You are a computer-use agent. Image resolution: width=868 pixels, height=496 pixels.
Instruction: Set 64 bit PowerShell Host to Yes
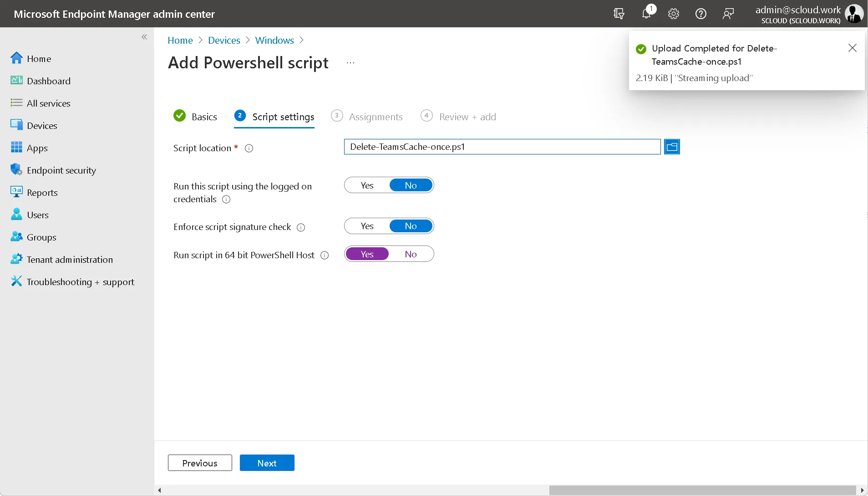pos(367,254)
